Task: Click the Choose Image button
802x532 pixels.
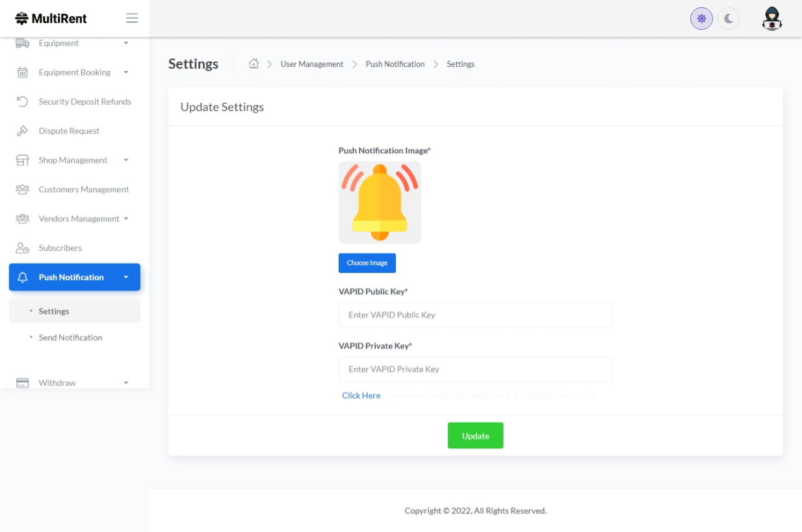Action: coord(367,263)
